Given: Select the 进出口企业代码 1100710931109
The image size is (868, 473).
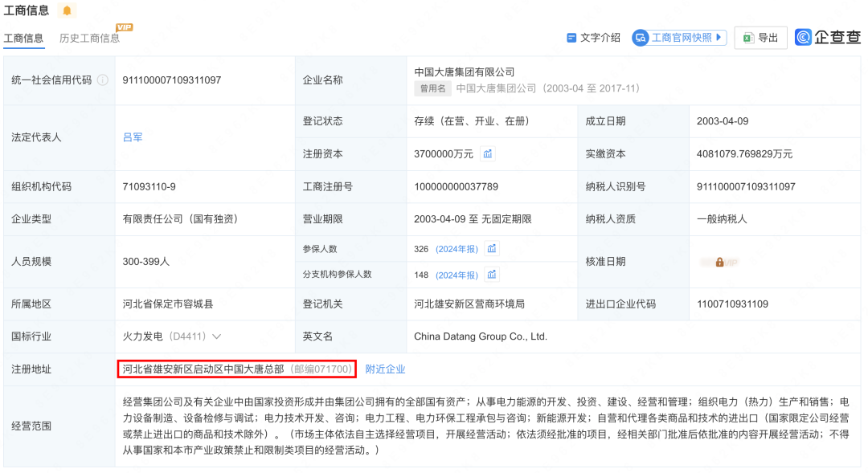Looking at the screenshot, I should 732,304.
